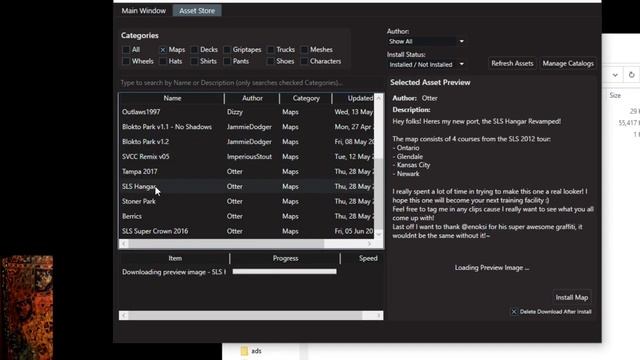
Task: Click the Install Map button
Action: (x=571, y=297)
